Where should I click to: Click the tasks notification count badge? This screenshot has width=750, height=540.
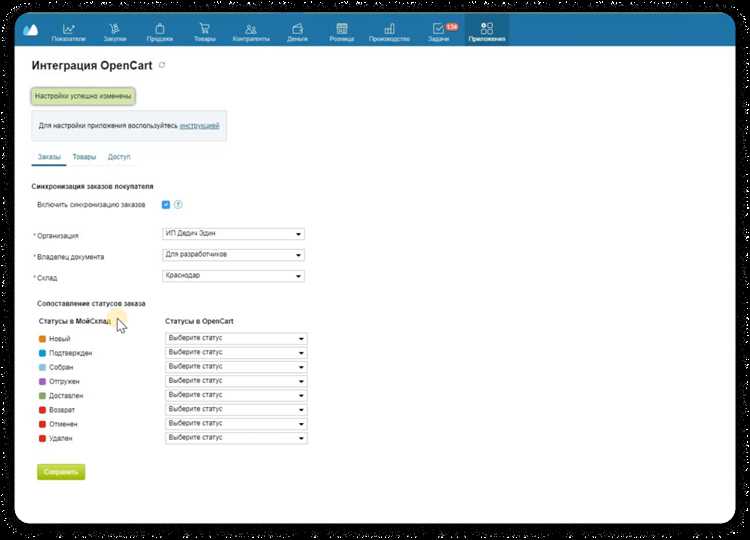click(452, 27)
